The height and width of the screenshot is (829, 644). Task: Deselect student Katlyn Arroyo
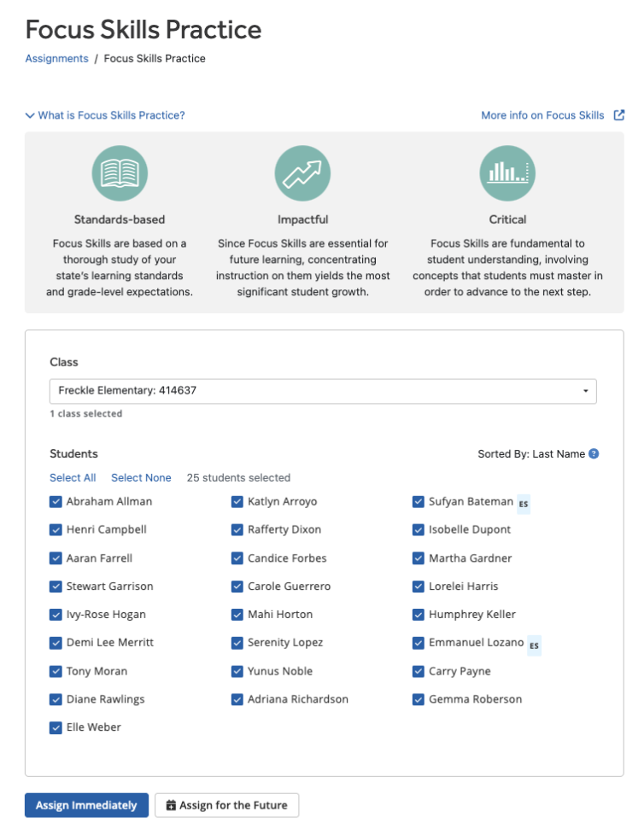tap(237, 502)
